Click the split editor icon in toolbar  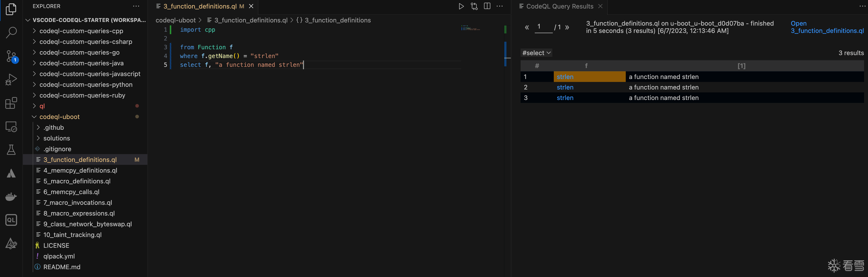(487, 6)
